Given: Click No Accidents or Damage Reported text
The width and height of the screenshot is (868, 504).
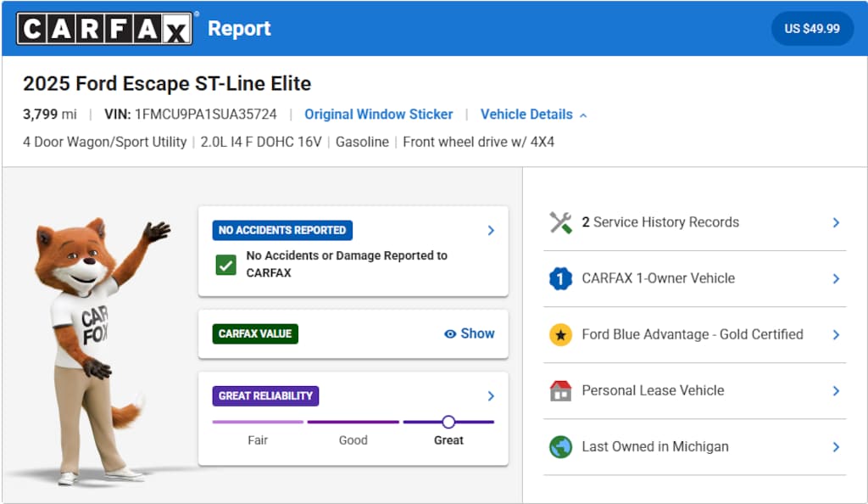Looking at the screenshot, I should pyautogui.click(x=347, y=264).
